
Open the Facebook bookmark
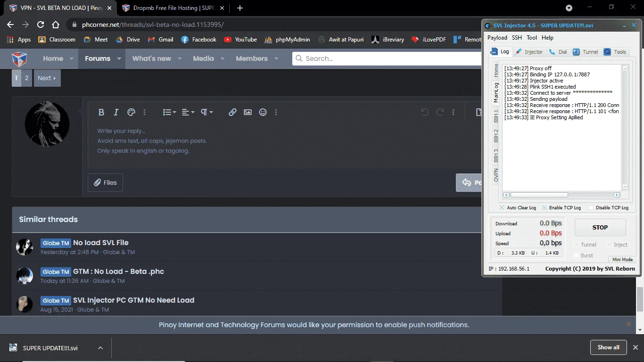coord(198,40)
